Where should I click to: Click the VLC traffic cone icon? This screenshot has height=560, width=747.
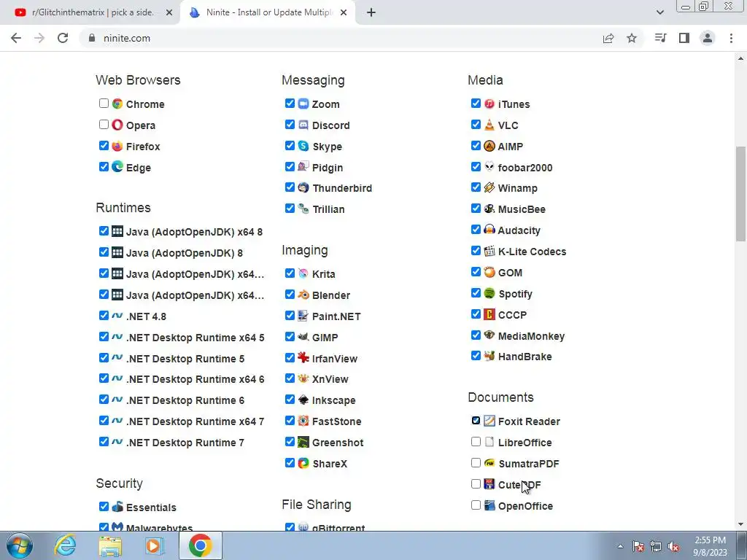pos(489,125)
